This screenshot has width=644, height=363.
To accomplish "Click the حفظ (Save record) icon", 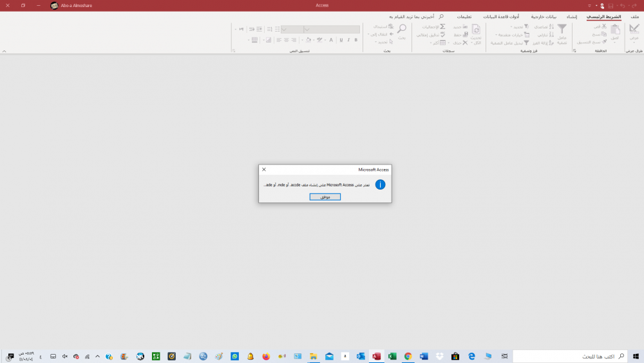I will [x=465, y=35].
